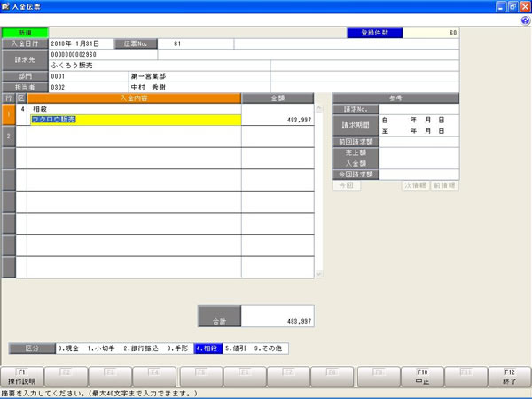
Task: Click the highlighted フクロウ販売 description field
Action: [x=136, y=120]
